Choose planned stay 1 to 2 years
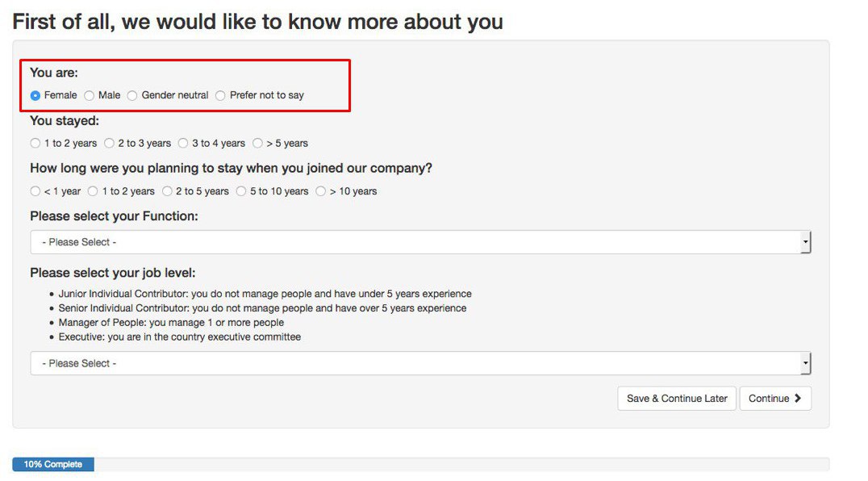This screenshot has width=868, height=481. pyautogui.click(x=93, y=191)
